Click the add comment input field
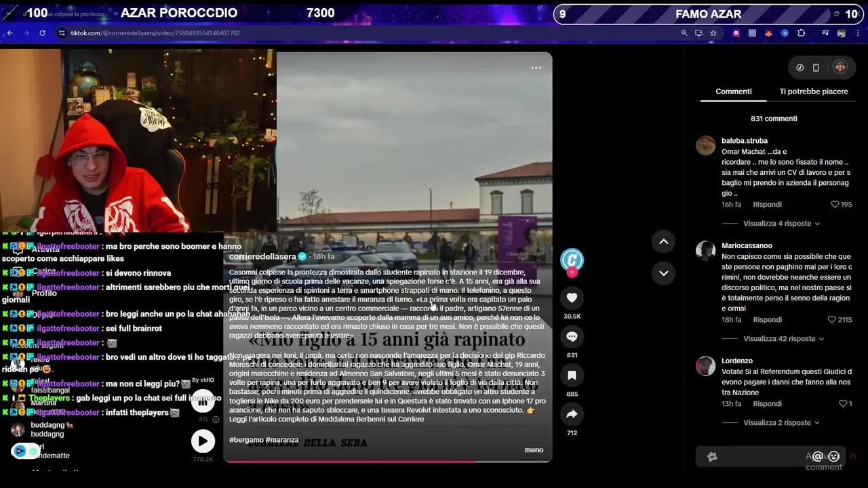868x488 pixels. 770,457
